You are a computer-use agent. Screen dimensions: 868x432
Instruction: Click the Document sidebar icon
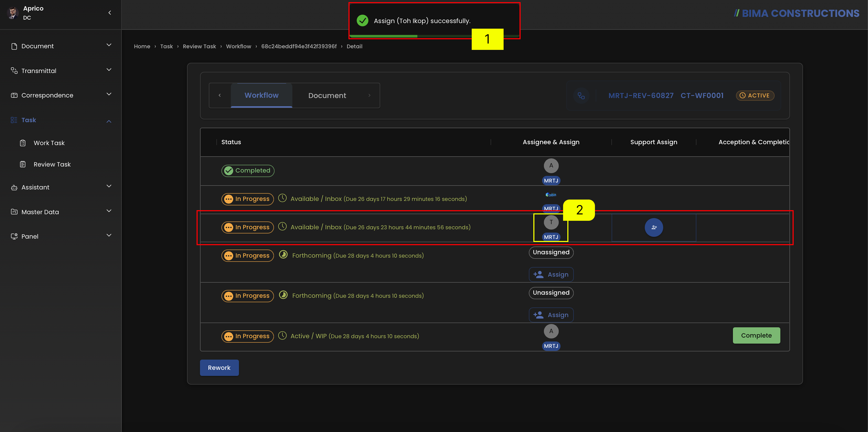[x=14, y=46]
